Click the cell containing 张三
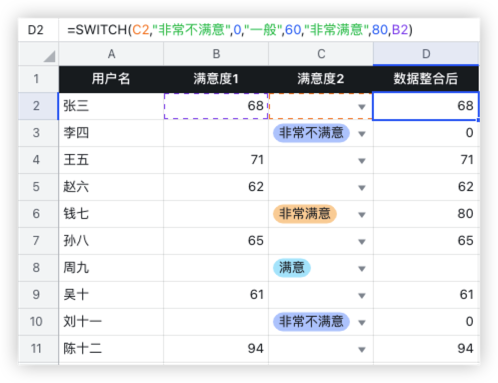 (111, 106)
